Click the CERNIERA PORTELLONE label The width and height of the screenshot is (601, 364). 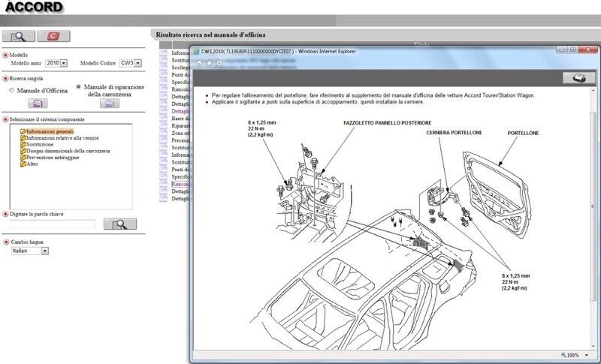454,133
